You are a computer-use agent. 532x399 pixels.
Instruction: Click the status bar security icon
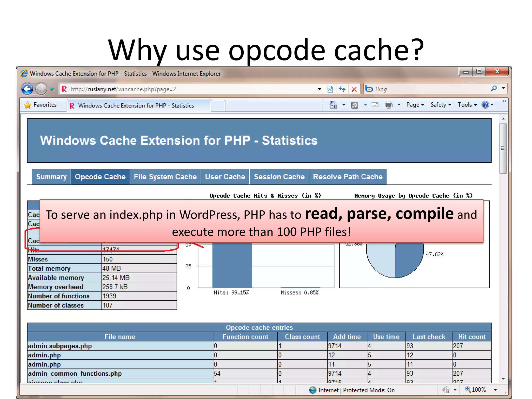click(446, 390)
